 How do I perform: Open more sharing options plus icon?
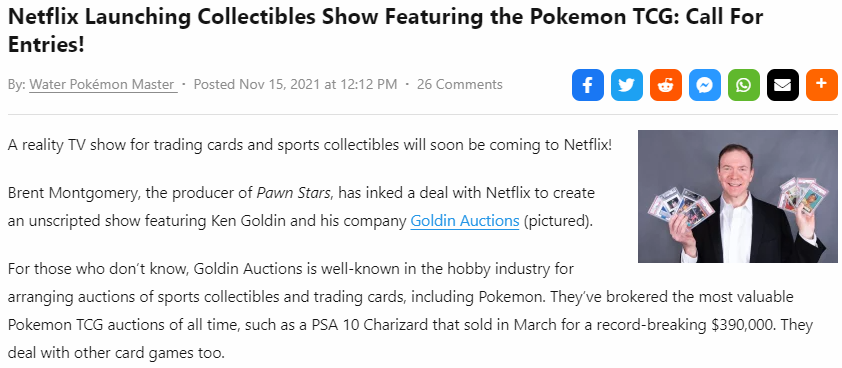point(822,85)
